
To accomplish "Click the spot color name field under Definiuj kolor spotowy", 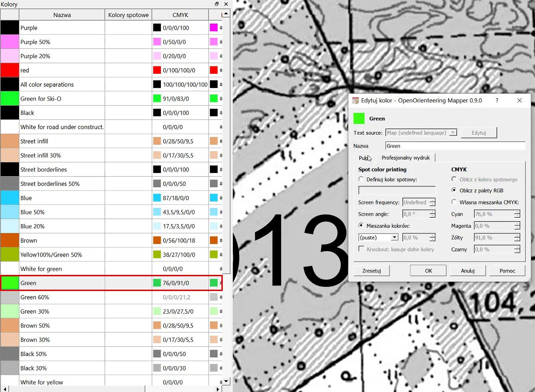I will [397, 190].
